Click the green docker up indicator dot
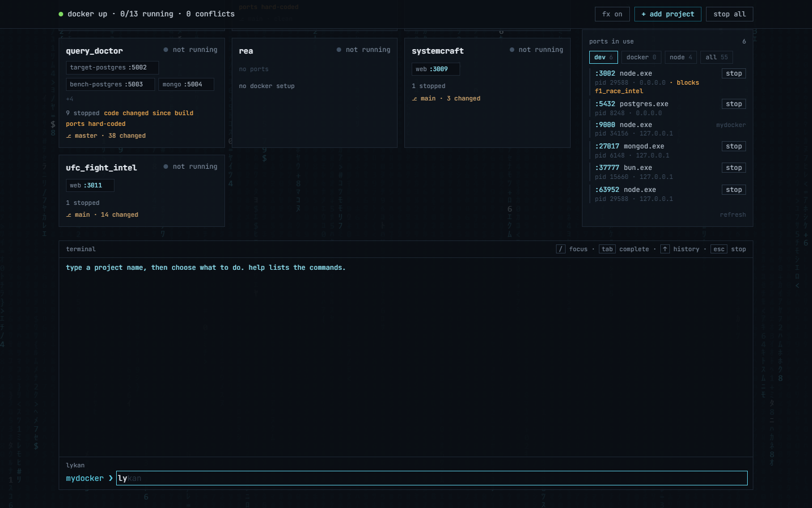This screenshot has height=508, width=812. 61,14
